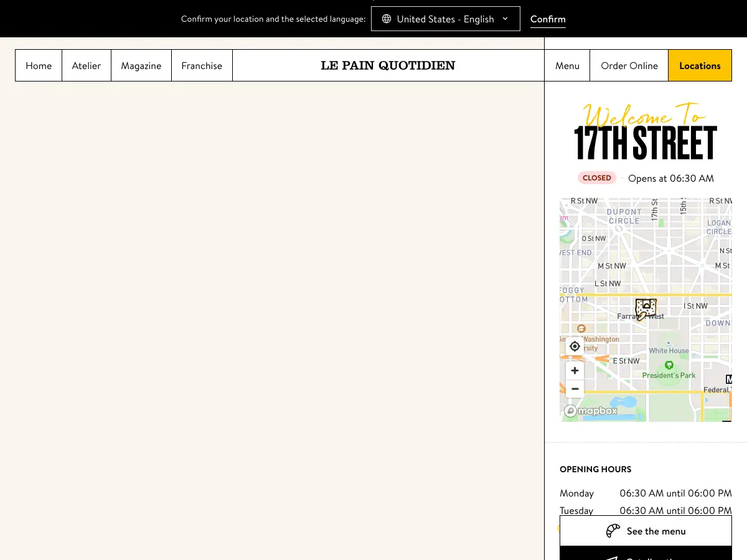Image resolution: width=747 pixels, height=560 pixels.
Task: Open the United States - English dropdown
Action: [x=445, y=19]
